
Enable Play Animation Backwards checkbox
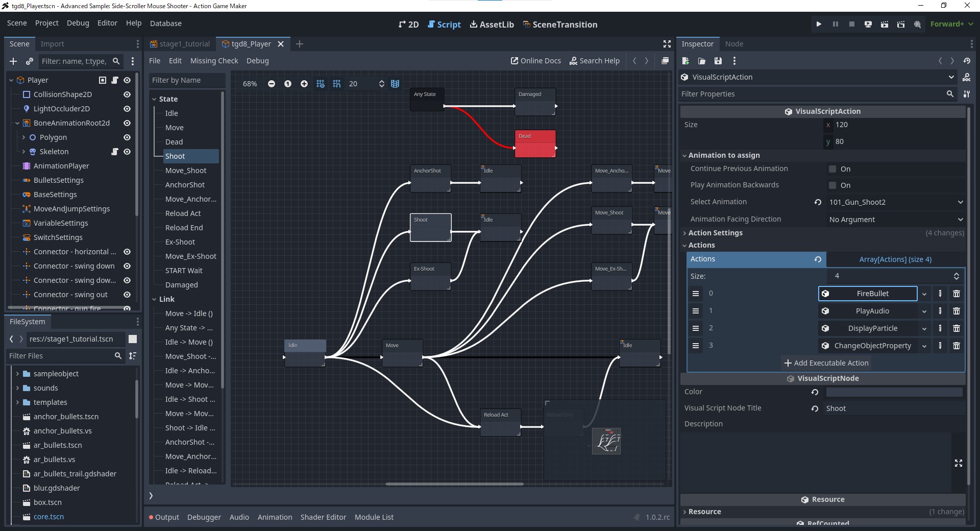pos(832,185)
